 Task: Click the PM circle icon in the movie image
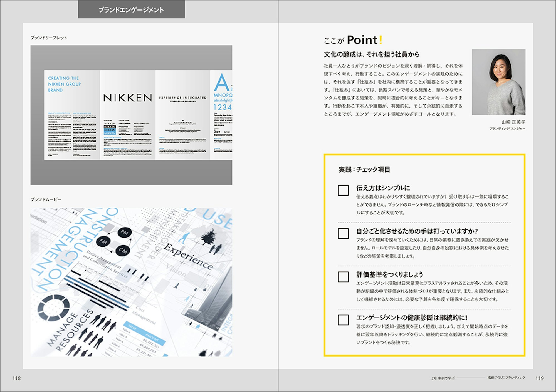tap(124, 232)
